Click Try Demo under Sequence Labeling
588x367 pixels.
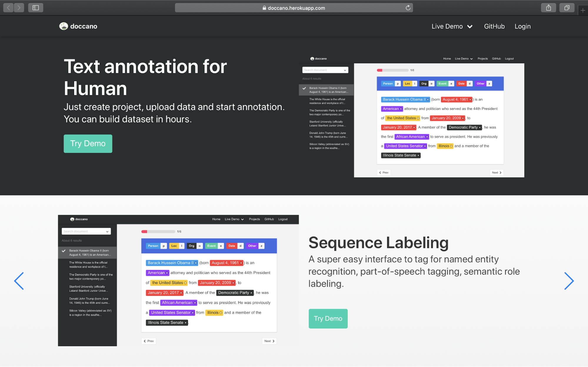coord(328,319)
